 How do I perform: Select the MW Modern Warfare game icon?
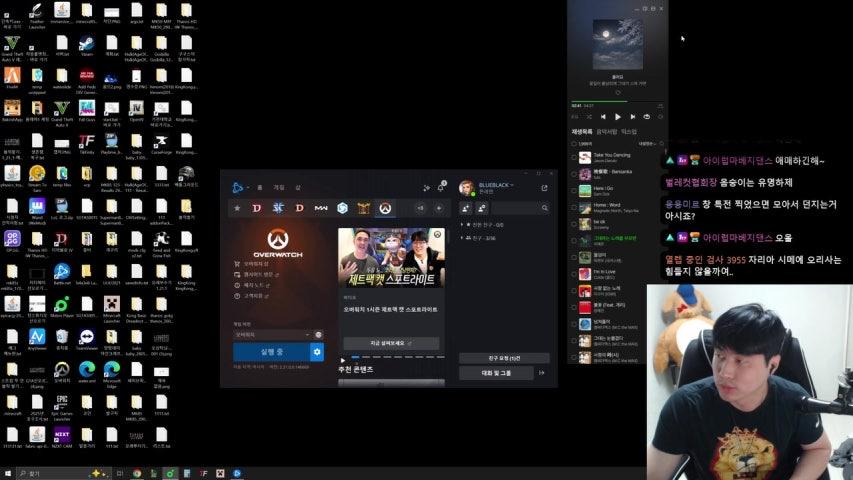coord(321,208)
